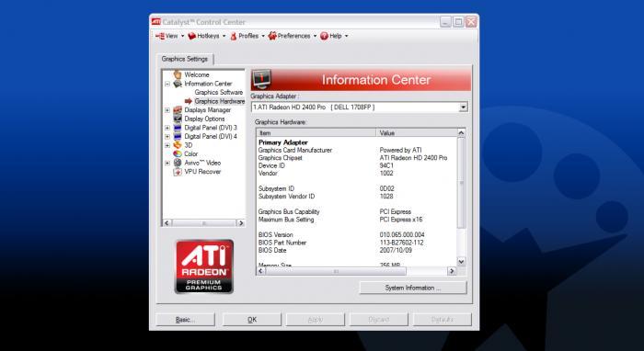Select the Welcome hand icon
644x351 pixels.
(x=178, y=74)
